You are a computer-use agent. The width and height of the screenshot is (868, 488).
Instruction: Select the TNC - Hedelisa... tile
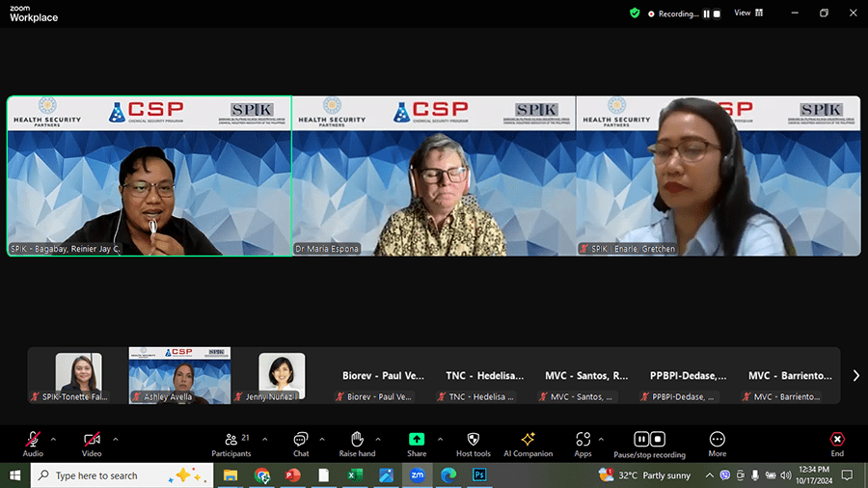pos(484,376)
